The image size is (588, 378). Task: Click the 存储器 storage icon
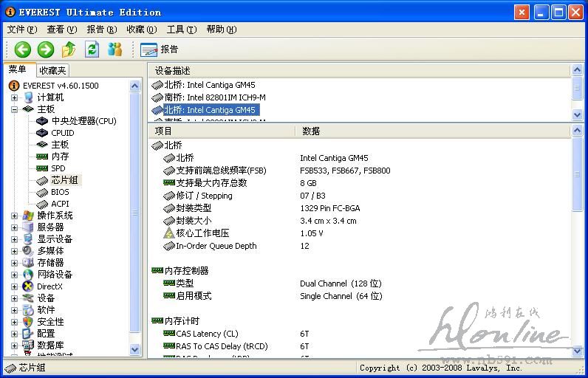[28, 263]
